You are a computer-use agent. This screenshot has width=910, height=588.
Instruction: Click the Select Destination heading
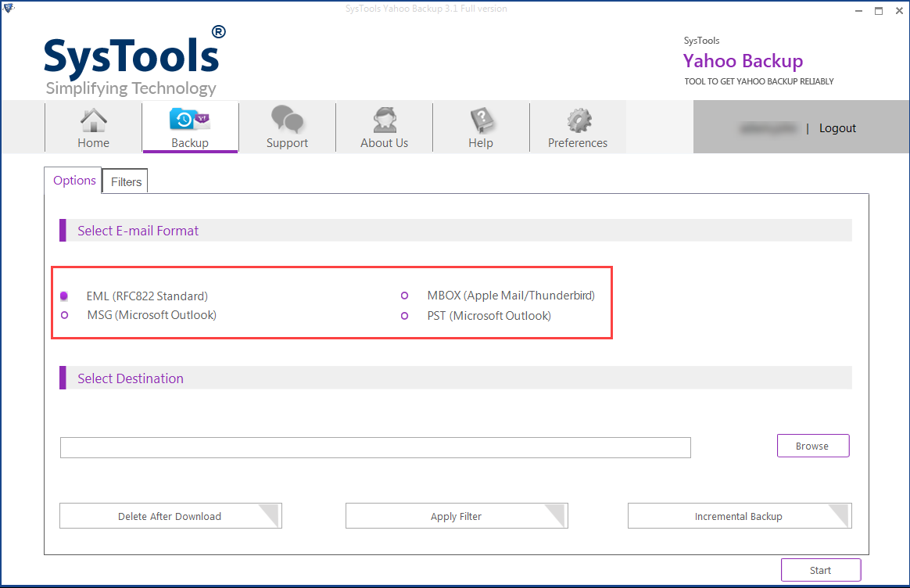pos(131,378)
